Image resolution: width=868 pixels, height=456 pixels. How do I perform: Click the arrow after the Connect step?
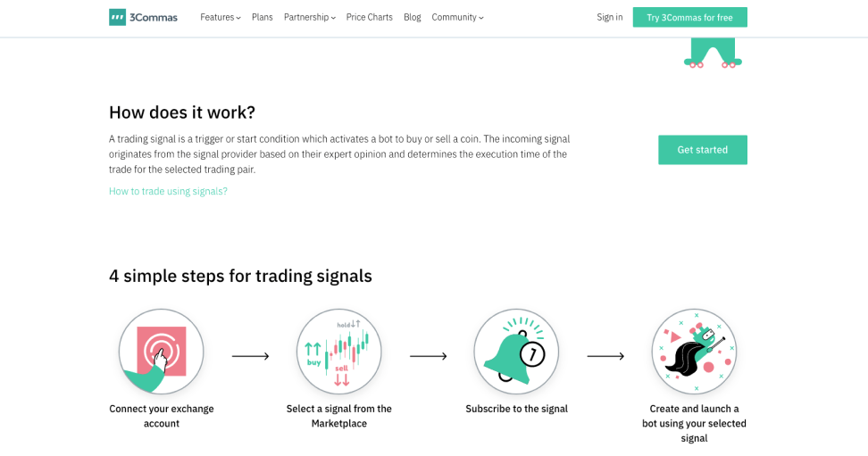point(250,356)
